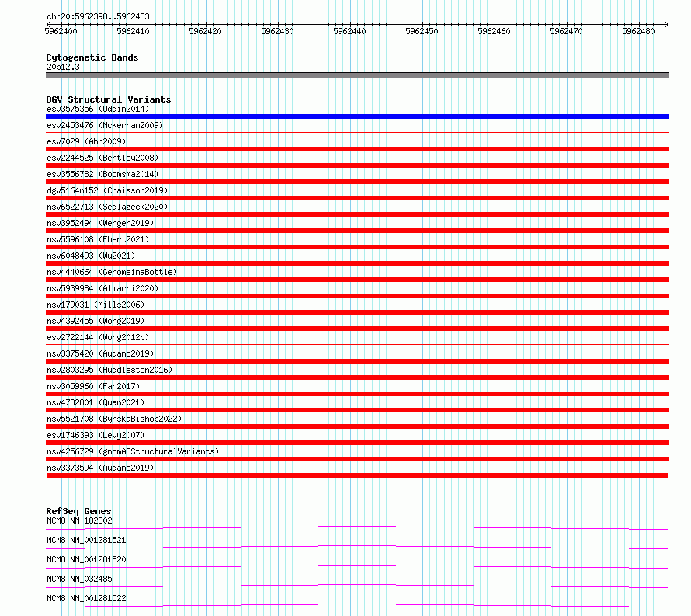Screen dimensions: 691x616
Task: Select esv1746393 (Levy2007) variant
Action: pos(95,435)
